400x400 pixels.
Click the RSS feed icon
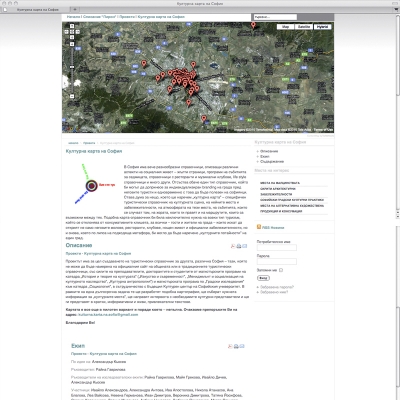[259, 227]
